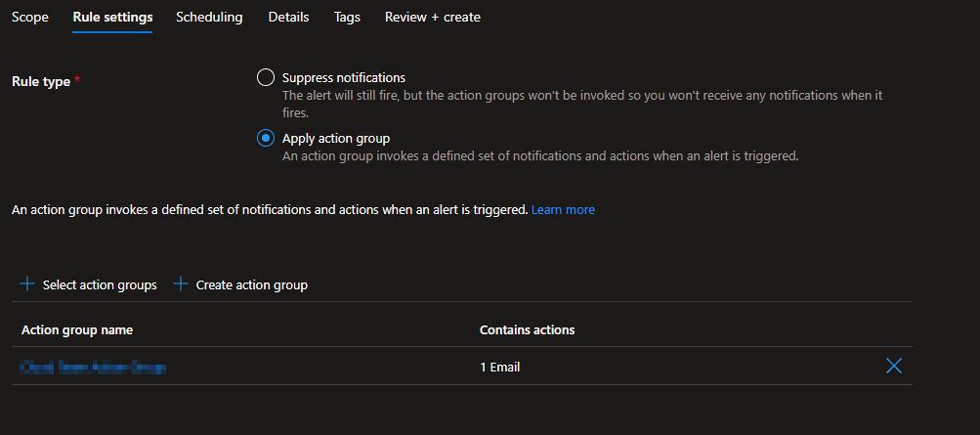Click the Action group name column header

[x=77, y=329]
